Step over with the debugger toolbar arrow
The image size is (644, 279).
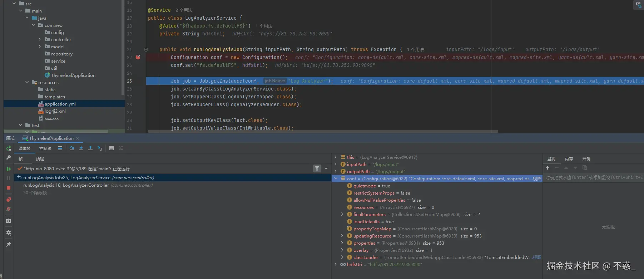point(72,148)
